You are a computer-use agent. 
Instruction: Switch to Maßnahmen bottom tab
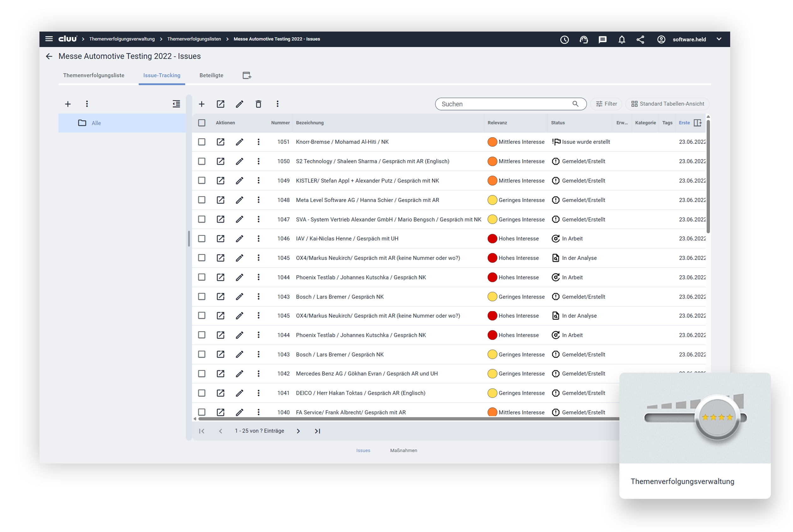click(x=403, y=450)
